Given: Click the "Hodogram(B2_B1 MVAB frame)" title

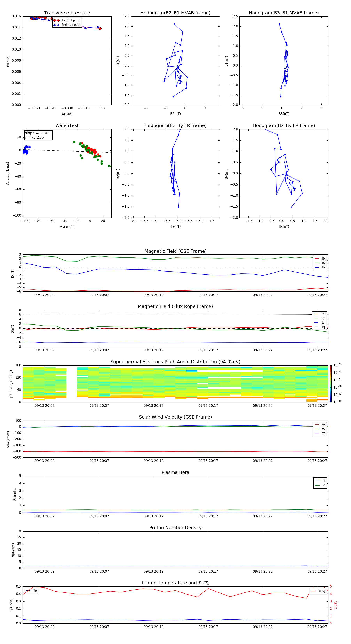Looking at the screenshot, I should (x=175, y=13).
